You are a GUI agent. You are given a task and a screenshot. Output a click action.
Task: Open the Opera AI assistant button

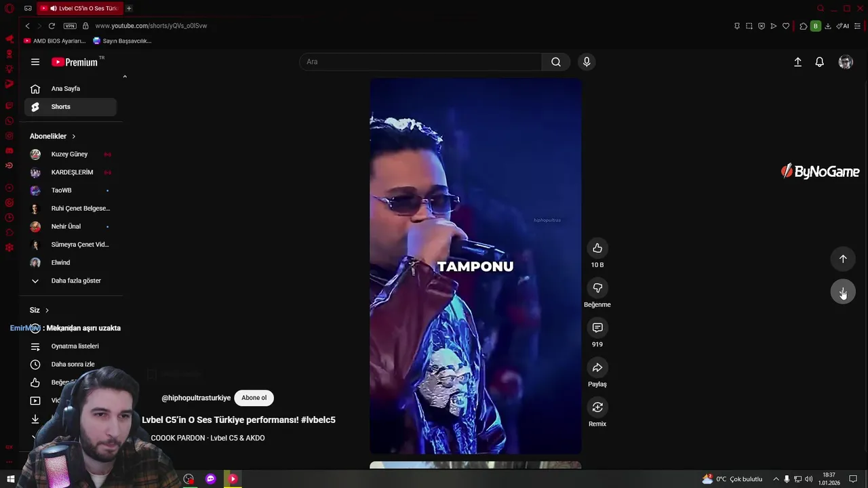click(843, 26)
